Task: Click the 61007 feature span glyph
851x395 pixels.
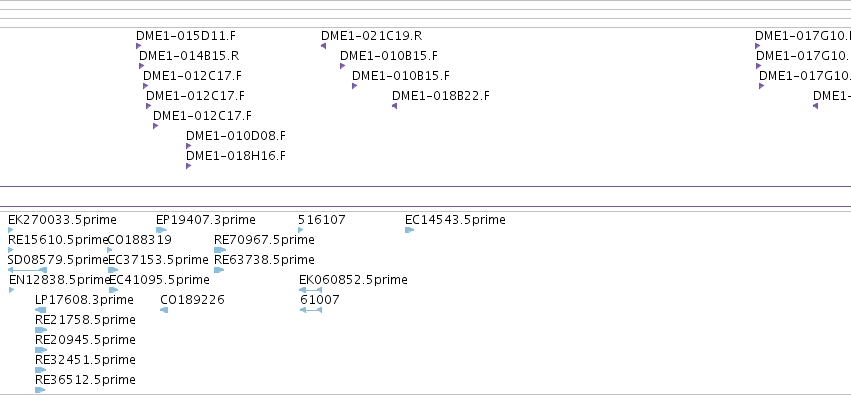Action: pyautogui.click(x=311, y=310)
